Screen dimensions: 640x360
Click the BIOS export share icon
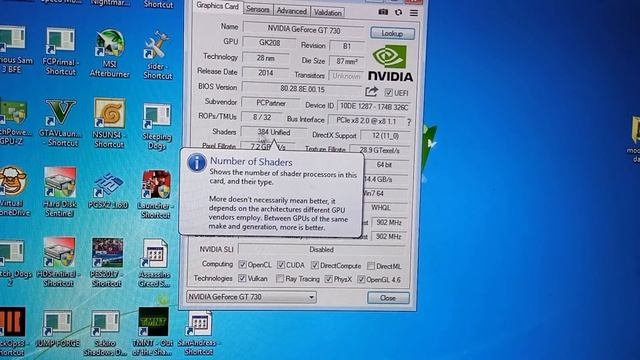point(371,91)
